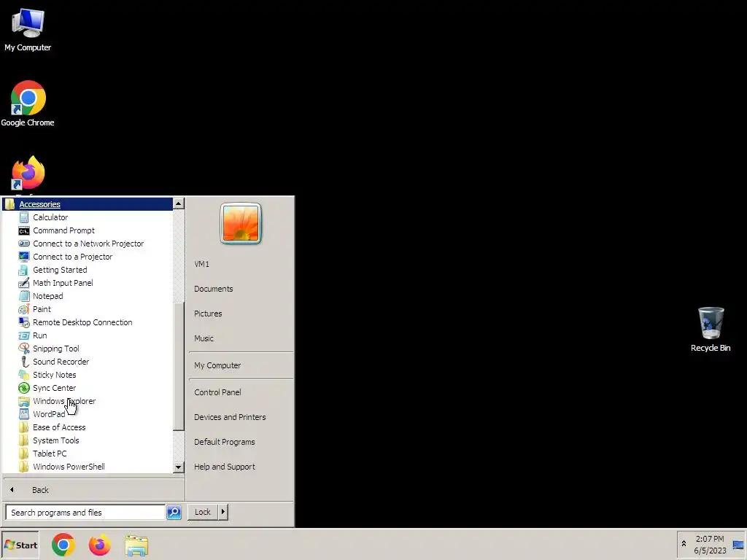Click the My Computer desktop icon
This screenshot has width=747, height=560.
(x=28, y=29)
